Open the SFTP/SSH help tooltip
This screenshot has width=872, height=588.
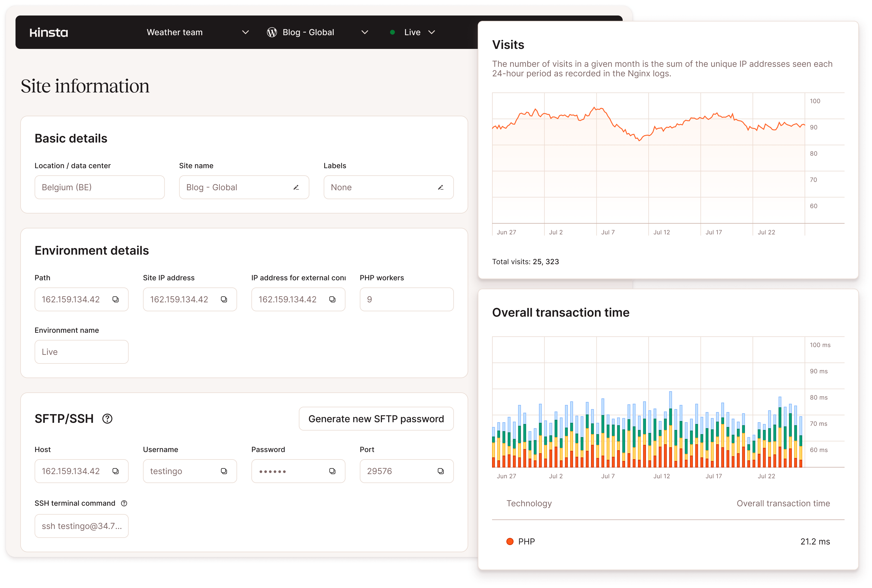click(108, 419)
